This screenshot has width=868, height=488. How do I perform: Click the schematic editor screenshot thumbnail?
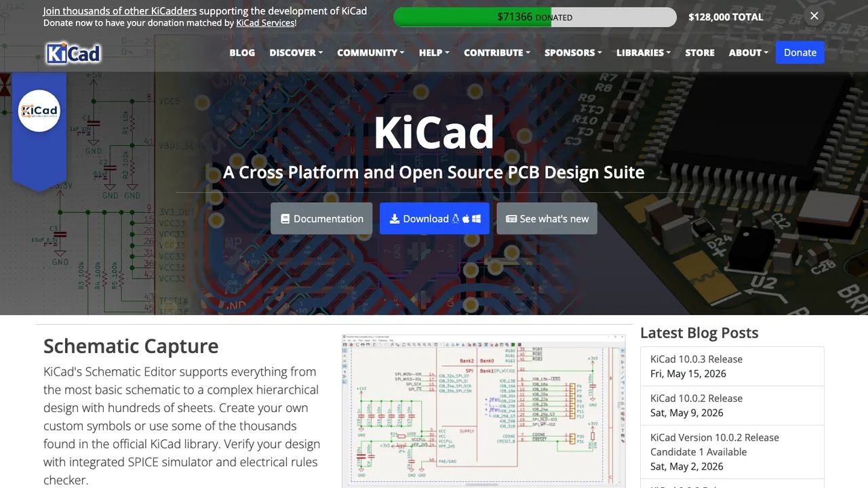click(x=484, y=410)
